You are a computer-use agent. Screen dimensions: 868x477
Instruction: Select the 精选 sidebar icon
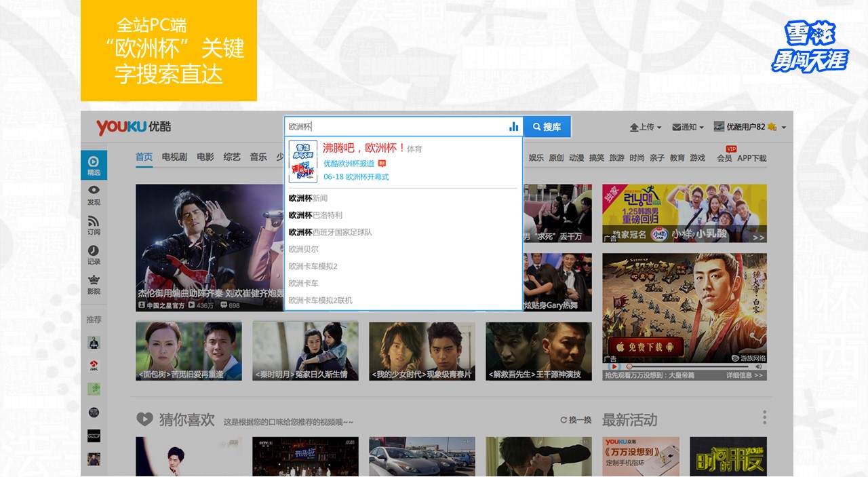[94, 165]
